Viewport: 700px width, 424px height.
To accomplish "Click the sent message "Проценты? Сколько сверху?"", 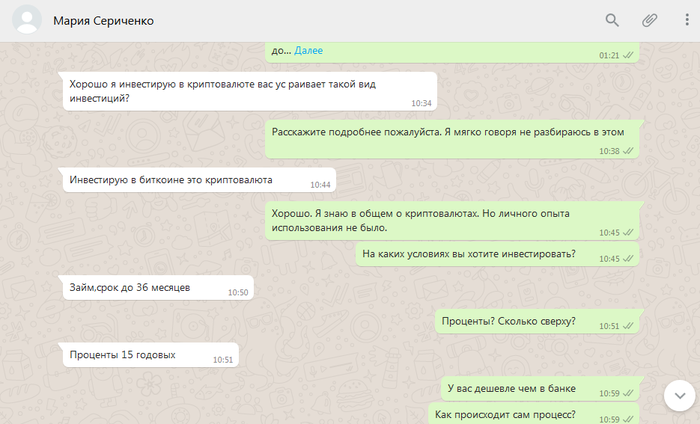I will click(x=510, y=322).
